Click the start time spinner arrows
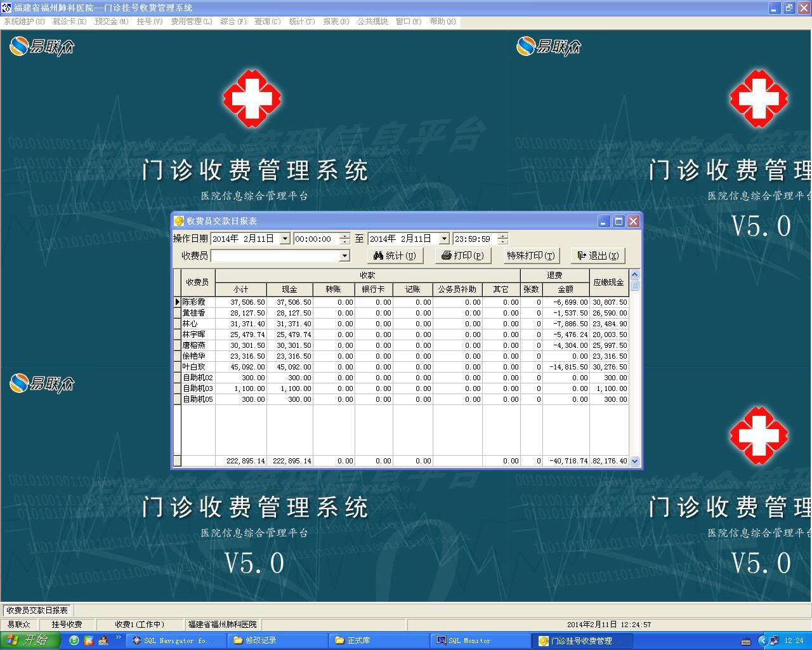 (344, 239)
